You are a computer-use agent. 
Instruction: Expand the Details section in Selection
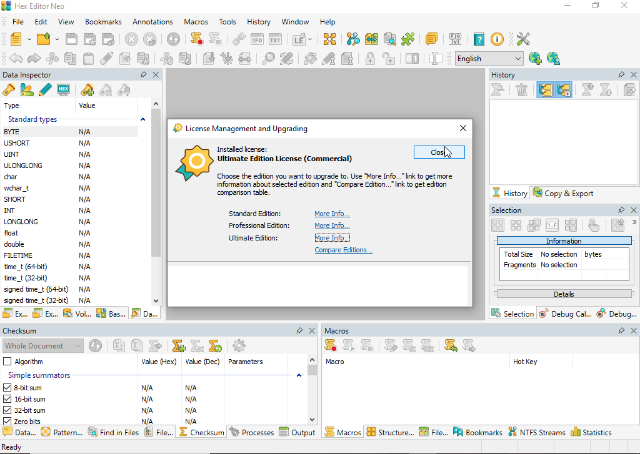tap(564, 294)
